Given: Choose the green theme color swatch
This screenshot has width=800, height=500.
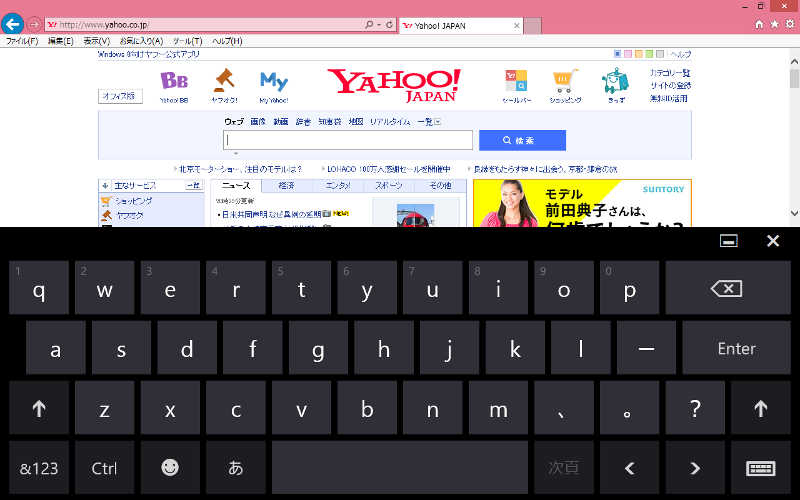Looking at the screenshot, I should click(x=649, y=54).
